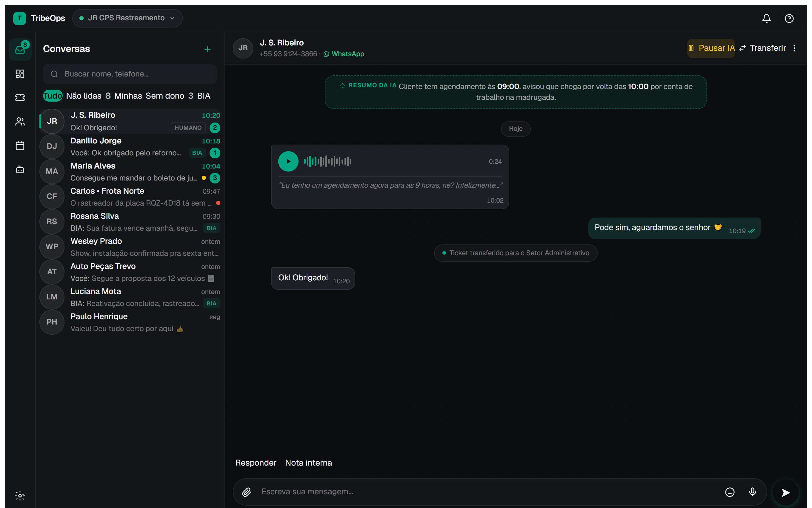Seek within the voice message waveform
The height and width of the screenshot is (508, 812).
click(x=327, y=161)
